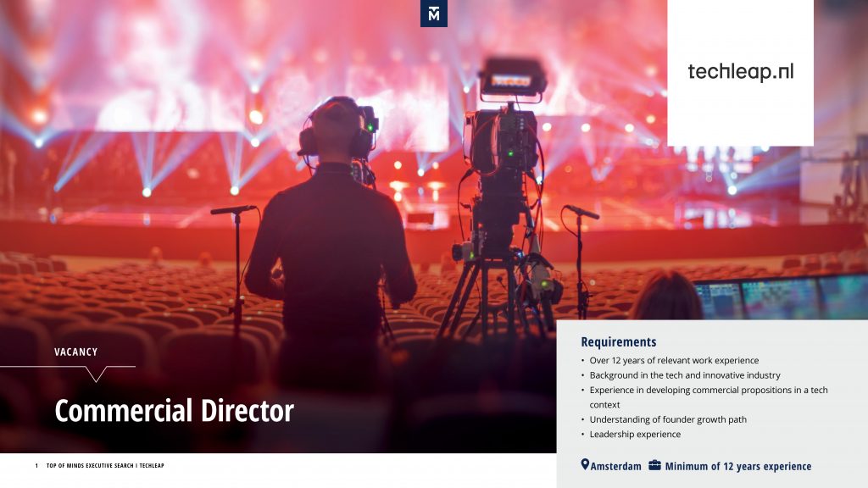Select the 'Background in the tech' requirement

click(x=685, y=375)
